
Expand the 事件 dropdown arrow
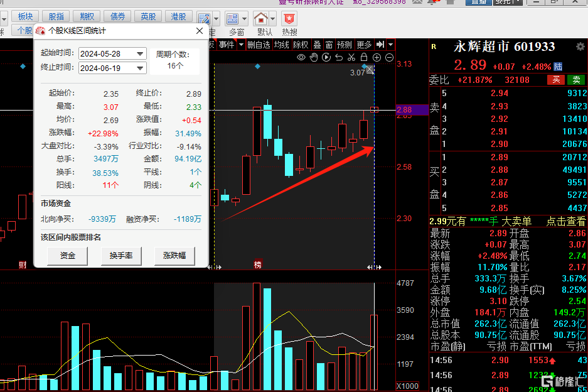tap(241, 45)
